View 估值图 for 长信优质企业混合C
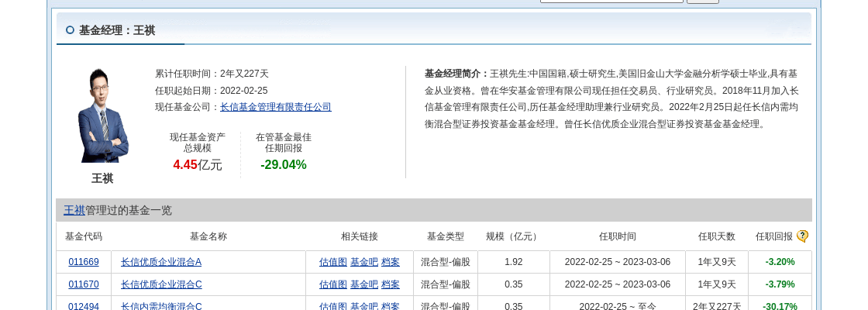The image size is (868, 310). 333,284
